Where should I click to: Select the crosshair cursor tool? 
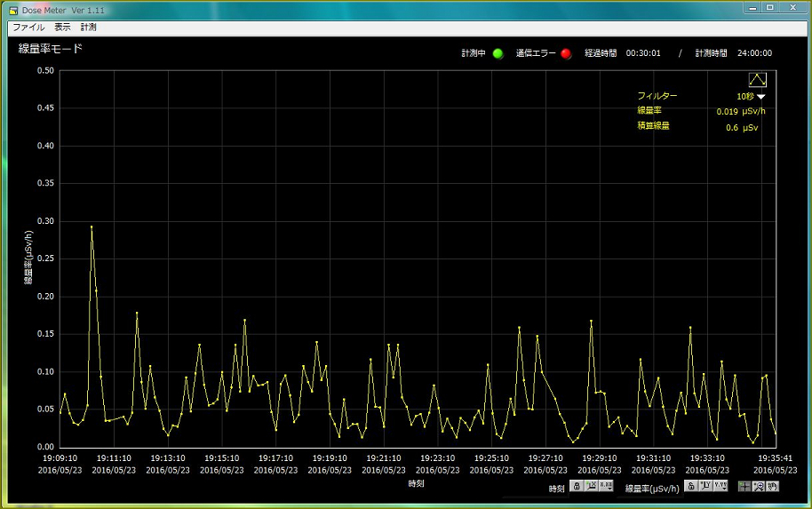(744, 487)
